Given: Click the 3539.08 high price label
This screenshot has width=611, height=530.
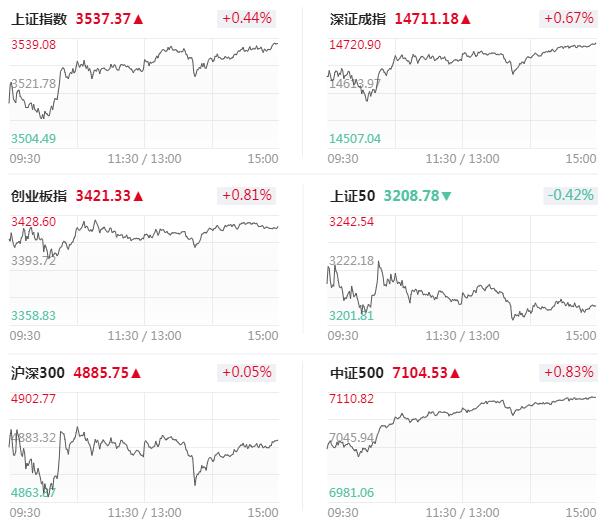Looking at the screenshot, I should coord(34,45).
